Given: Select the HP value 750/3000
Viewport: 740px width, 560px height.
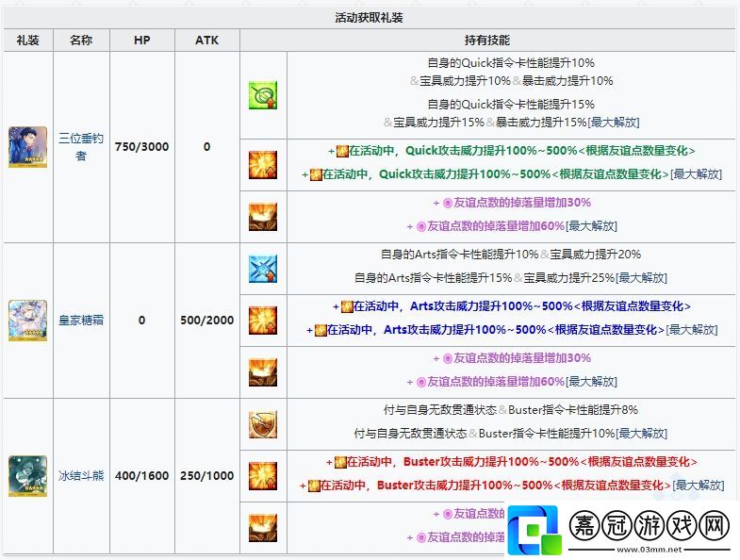Looking at the screenshot, I should click(142, 147).
